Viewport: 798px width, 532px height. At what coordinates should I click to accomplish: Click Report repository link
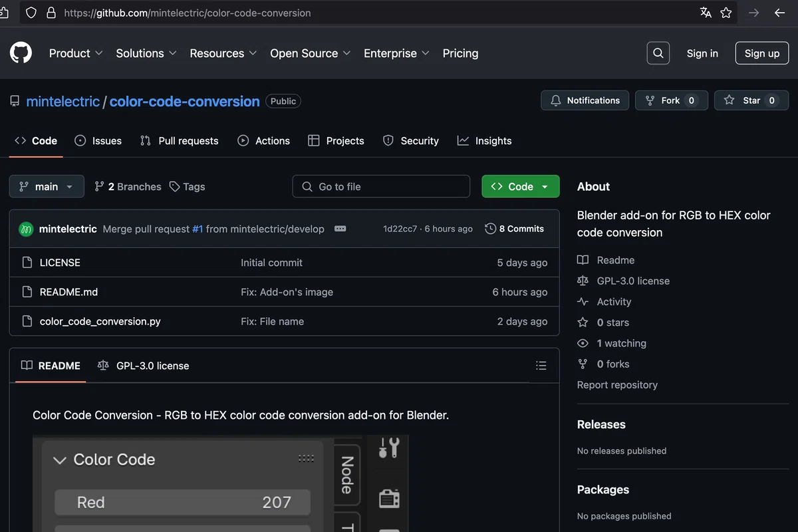[x=617, y=385]
